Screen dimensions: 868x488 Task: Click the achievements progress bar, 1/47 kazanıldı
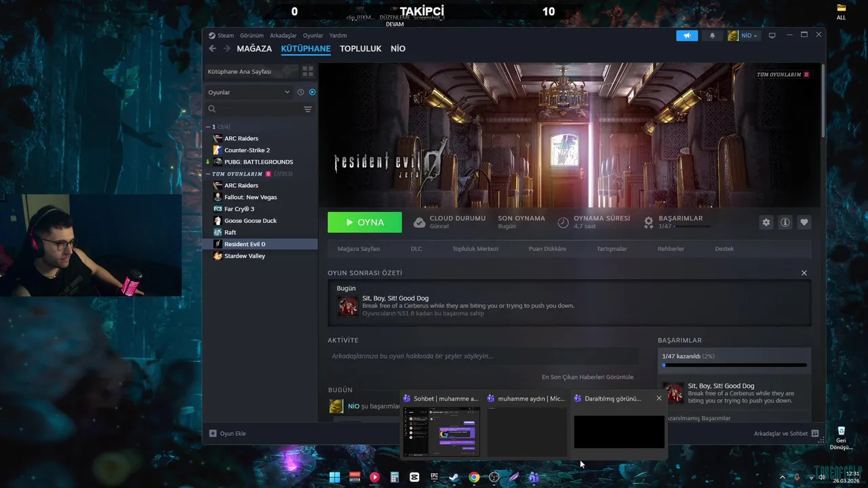[734, 365]
